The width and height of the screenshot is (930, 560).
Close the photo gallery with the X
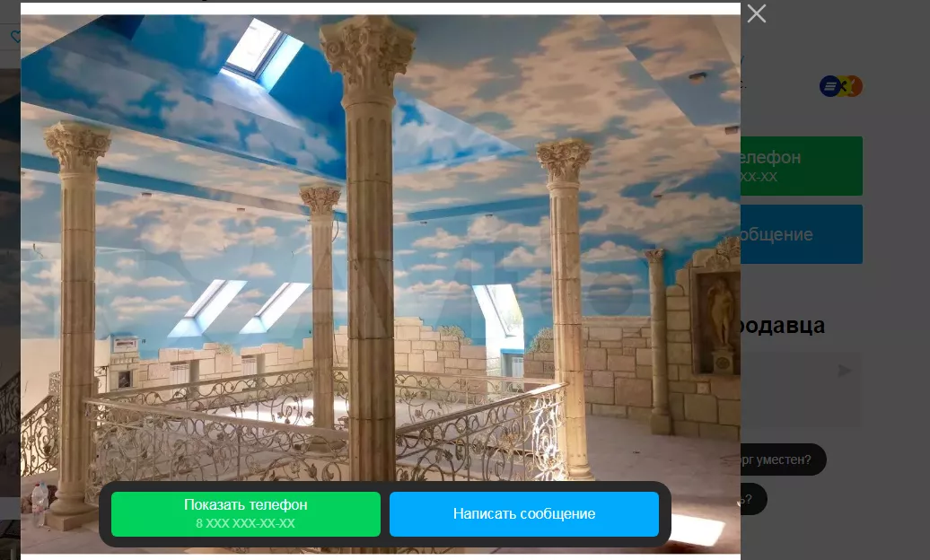coord(757,13)
